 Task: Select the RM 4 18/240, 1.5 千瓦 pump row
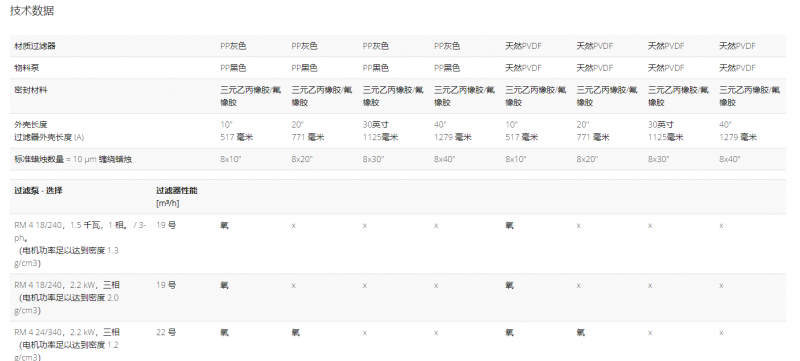coord(398,244)
